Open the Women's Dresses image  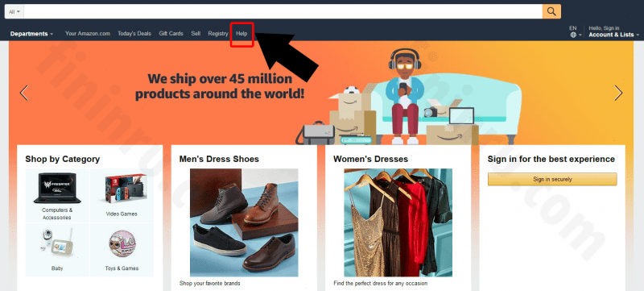(x=398, y=222)
